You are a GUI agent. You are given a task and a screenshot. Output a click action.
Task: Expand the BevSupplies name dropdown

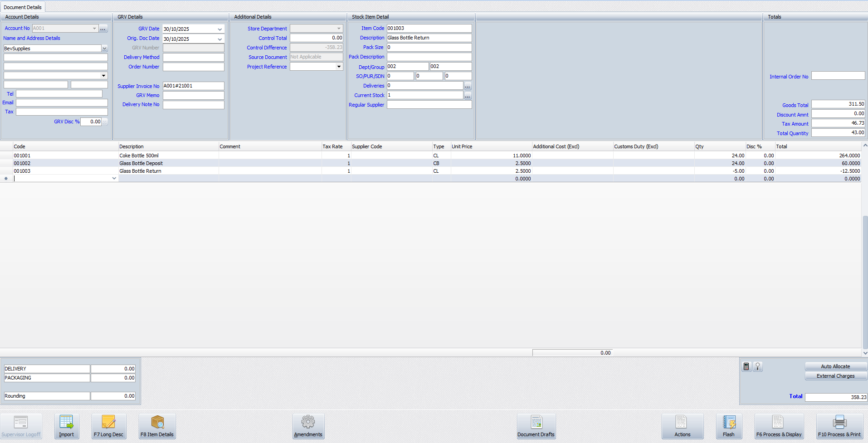(104, 49)
